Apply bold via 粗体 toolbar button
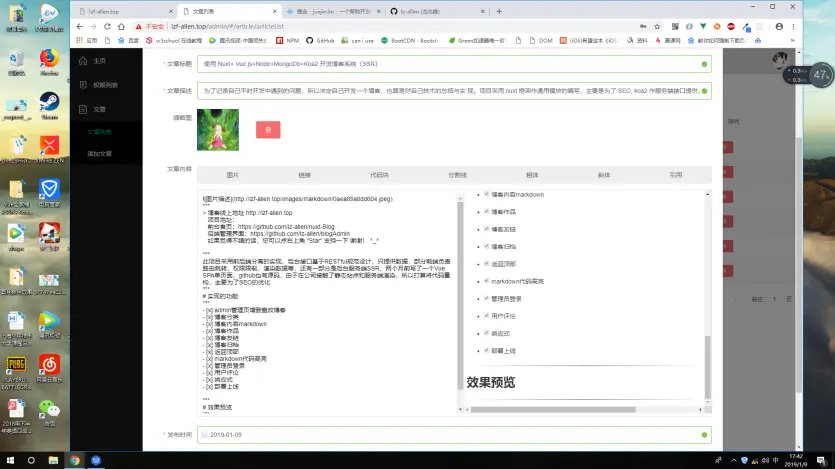The image size is (835, 469). tap(532, 175)
